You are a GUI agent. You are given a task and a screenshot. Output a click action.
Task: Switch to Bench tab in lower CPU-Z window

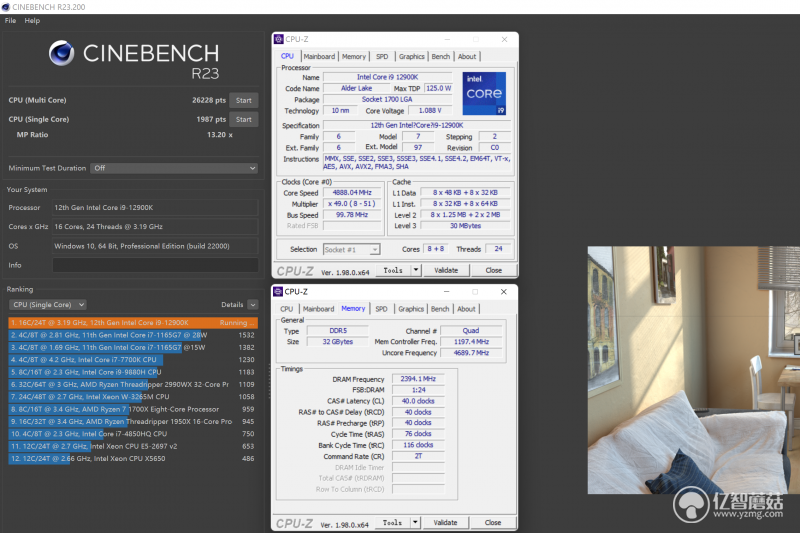(440, 309)
